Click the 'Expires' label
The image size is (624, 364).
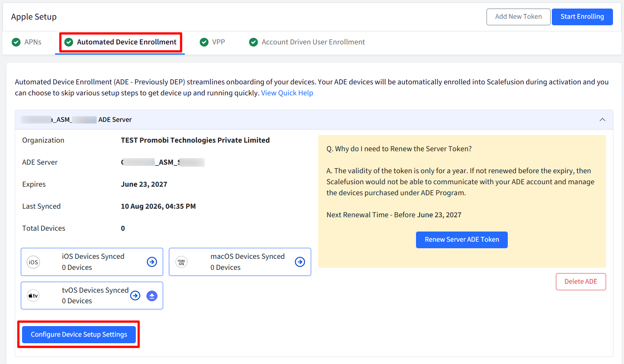pos(34,184)
